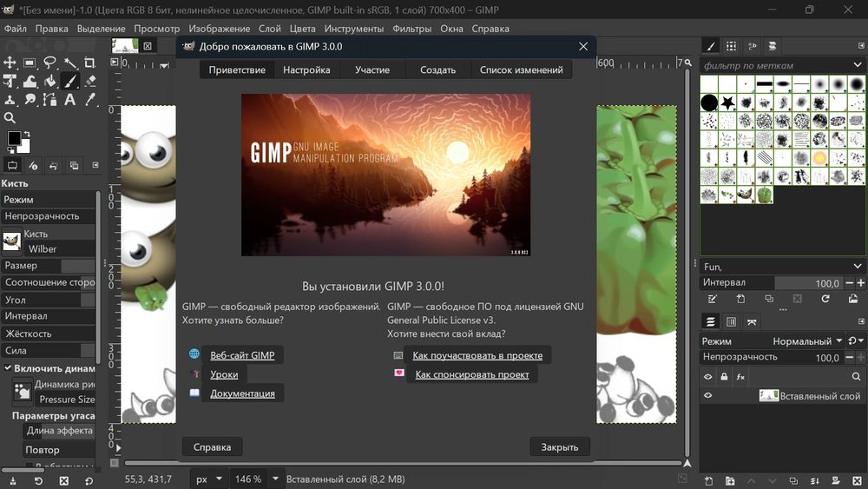Viewport: 868px width, 489px height.
Task: Select the Crop tool
Action: pyautogui.click(x=89, y=63)
